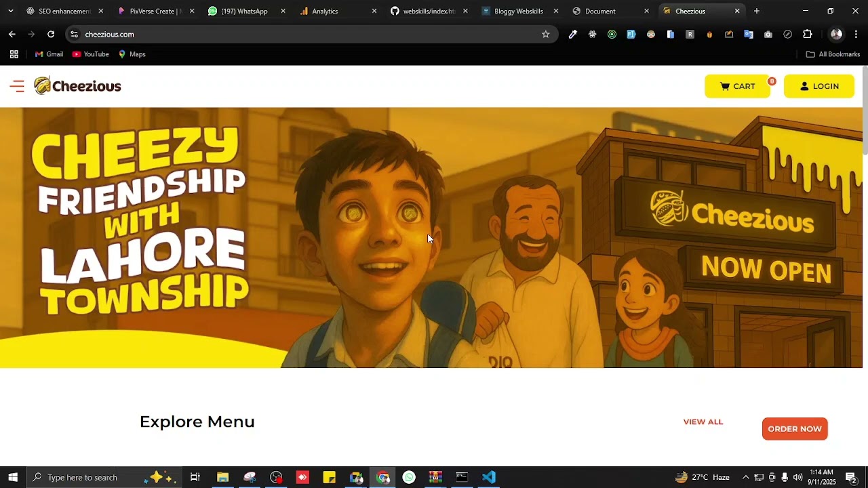Open the blue FI extension
The image size is (868, 488).
click(x=631, y=34)
